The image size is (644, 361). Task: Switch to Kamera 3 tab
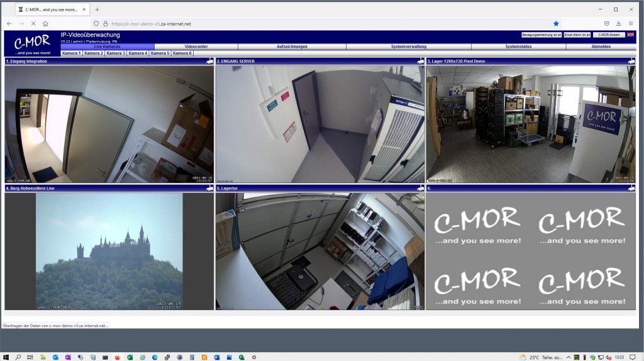[116, 53]
